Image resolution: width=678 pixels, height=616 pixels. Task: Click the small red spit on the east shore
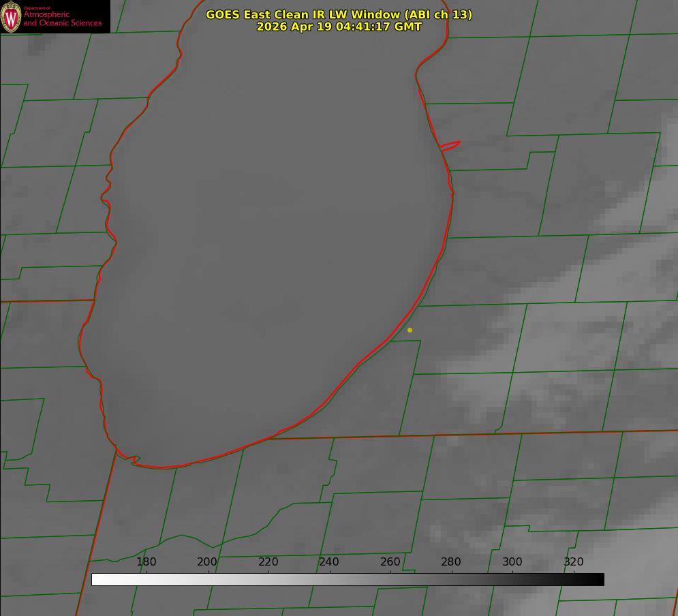tap(450, 146)
